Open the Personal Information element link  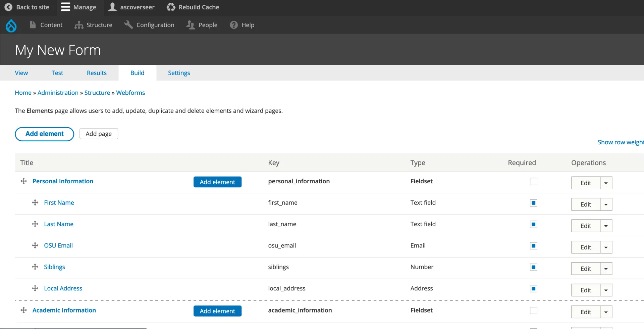(63, 181)
